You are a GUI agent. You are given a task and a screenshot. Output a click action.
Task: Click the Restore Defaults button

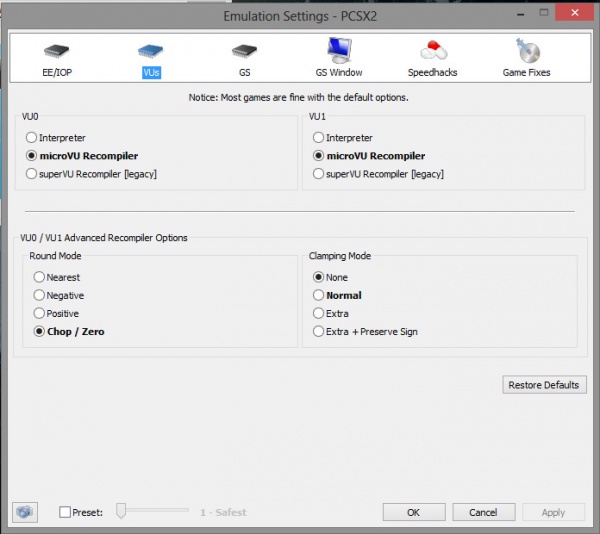pos(544,385)
